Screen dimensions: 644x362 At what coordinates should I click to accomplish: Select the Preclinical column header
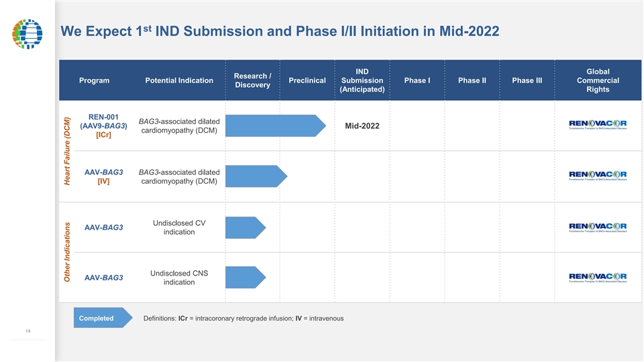point(307,80)
